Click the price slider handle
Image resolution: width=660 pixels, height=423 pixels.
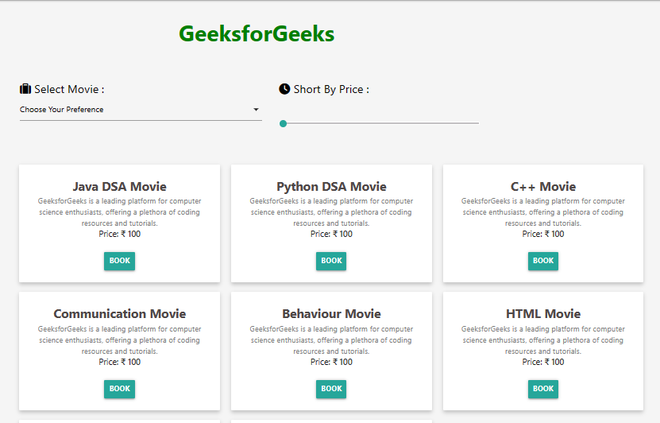(x=283, y=123)
